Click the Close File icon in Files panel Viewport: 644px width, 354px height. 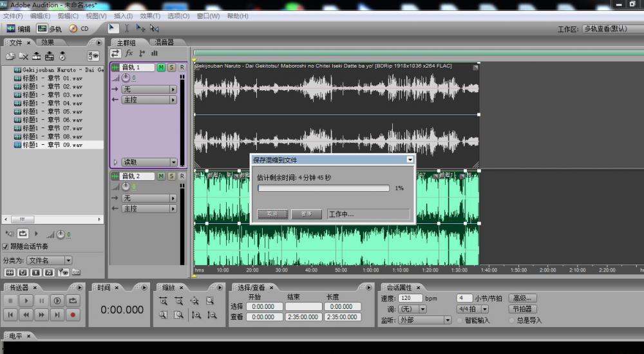23,56
